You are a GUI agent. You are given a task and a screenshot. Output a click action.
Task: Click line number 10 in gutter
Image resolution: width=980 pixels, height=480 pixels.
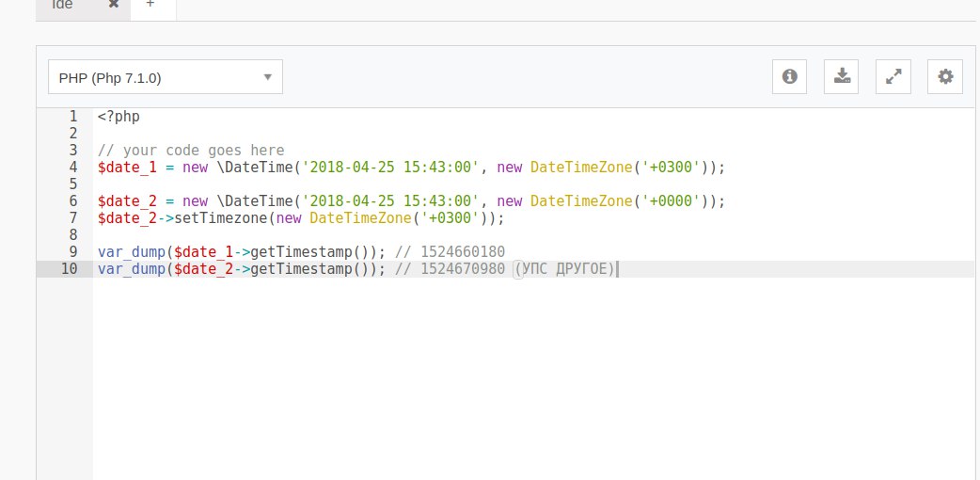[70, 268]
